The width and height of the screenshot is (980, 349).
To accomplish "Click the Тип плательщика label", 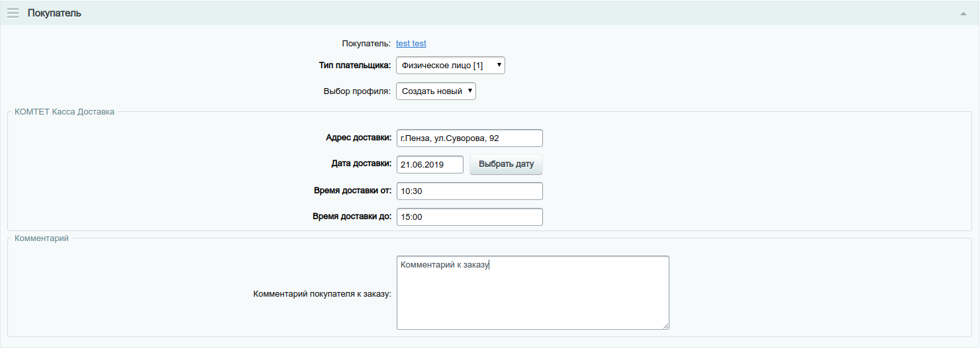I will pos(355,65).
